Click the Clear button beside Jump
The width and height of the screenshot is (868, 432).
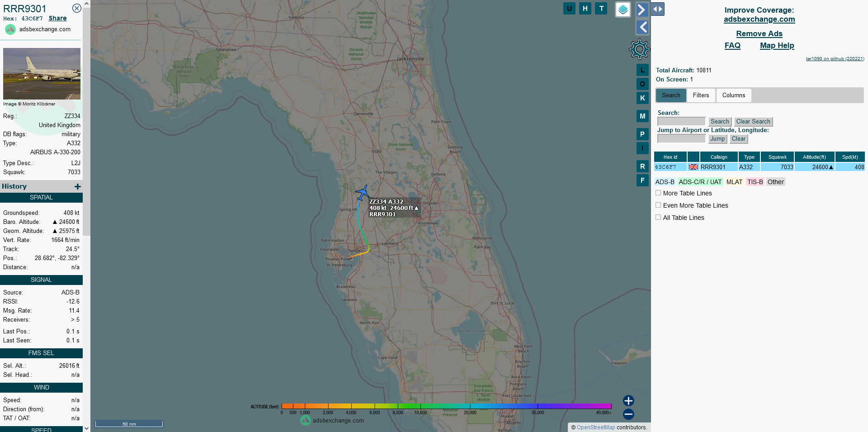pyautogui.click(x=739, y=139)
